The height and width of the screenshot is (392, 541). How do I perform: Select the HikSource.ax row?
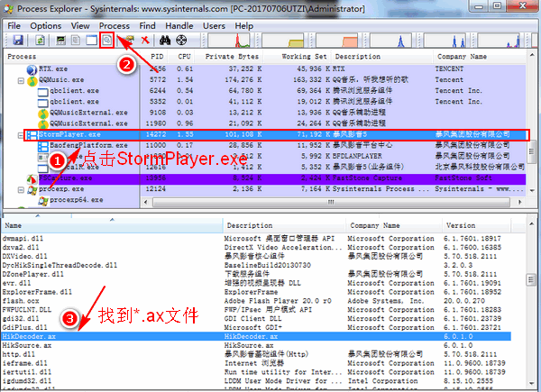coord(256,345)
